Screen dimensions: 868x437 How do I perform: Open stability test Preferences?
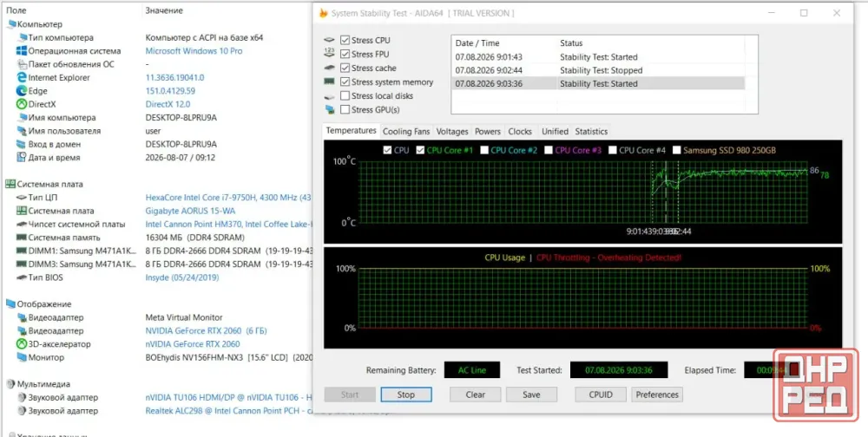click(x=657, y=395)
